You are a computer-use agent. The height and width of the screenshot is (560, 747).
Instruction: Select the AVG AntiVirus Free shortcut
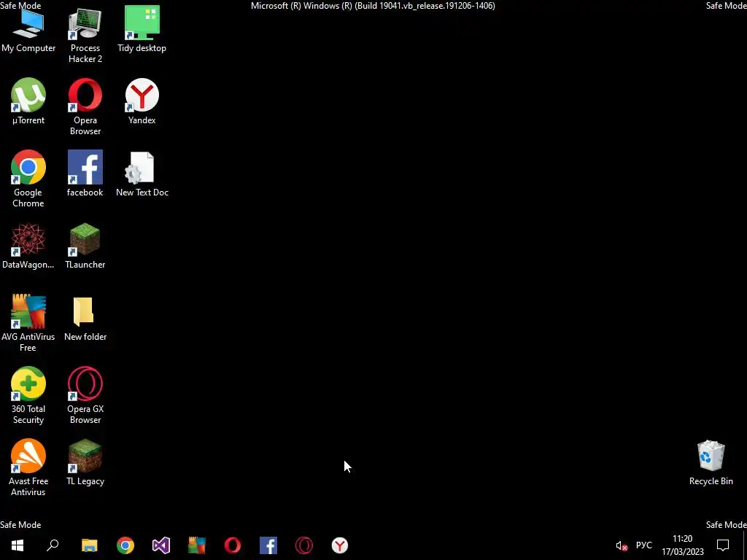(28, 323)
